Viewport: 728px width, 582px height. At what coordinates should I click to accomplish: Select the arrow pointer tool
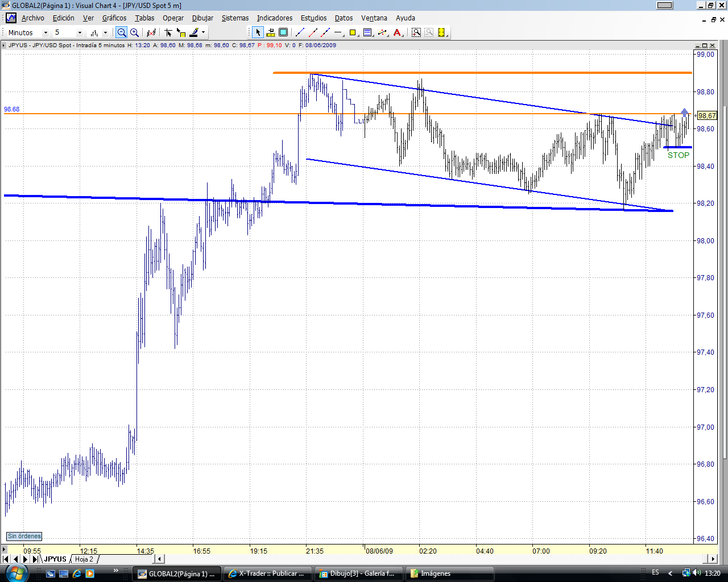click(x=258, y=32)
